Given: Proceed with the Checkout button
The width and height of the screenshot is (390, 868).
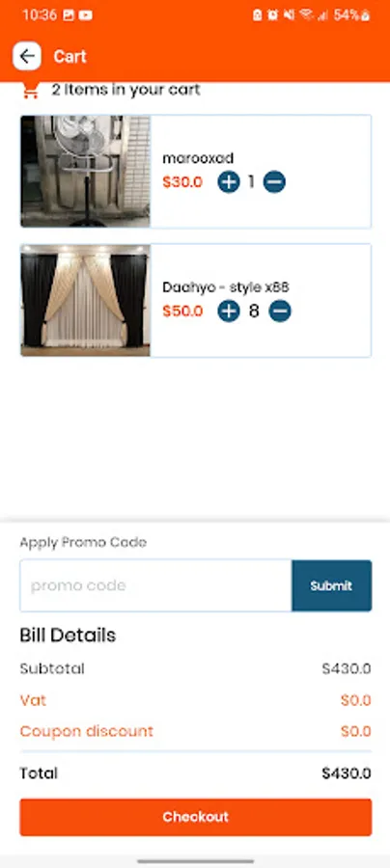Looking at the screenshot, I should click(196, 817).
